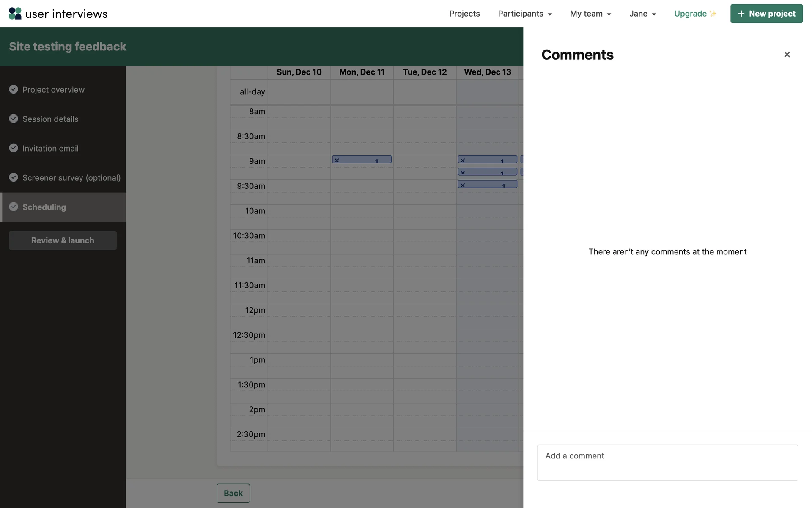This screenshot has height=508, width=812.
Task: Click the Project overview checkmark icon
Action: tap(14, 89)
